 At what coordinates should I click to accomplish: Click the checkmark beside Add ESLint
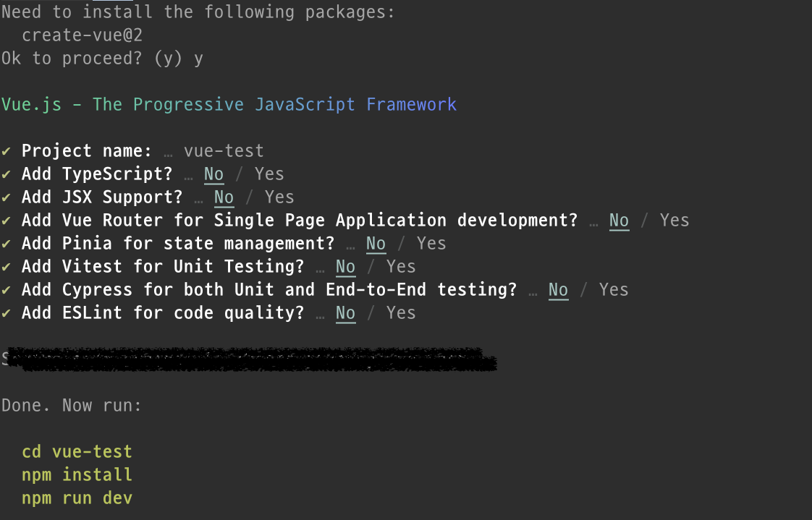tap(7, 314)
